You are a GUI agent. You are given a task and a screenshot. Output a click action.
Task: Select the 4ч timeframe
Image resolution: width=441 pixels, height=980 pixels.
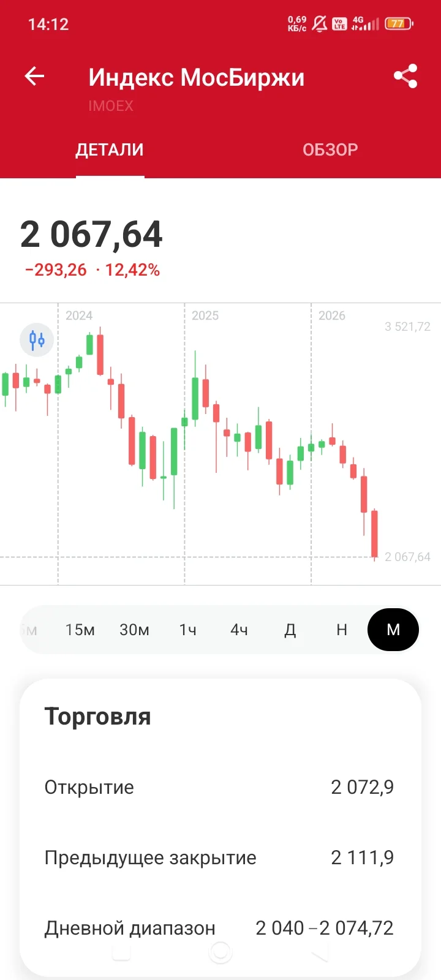point(239,630)
